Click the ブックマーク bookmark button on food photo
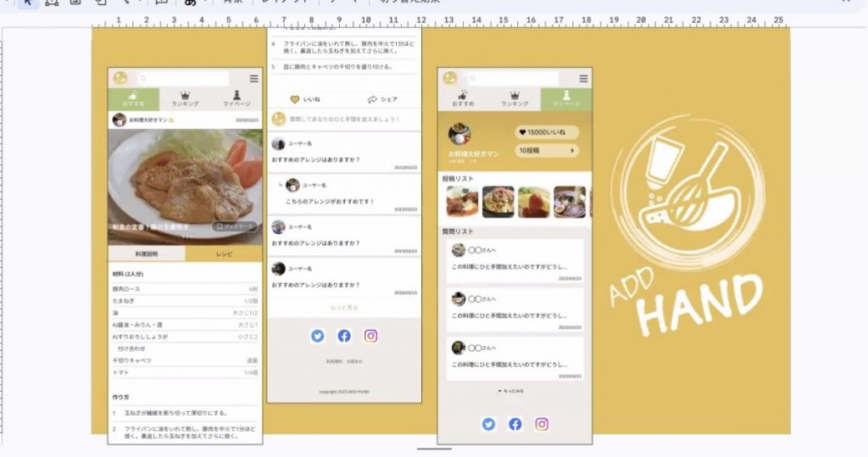 234,226
